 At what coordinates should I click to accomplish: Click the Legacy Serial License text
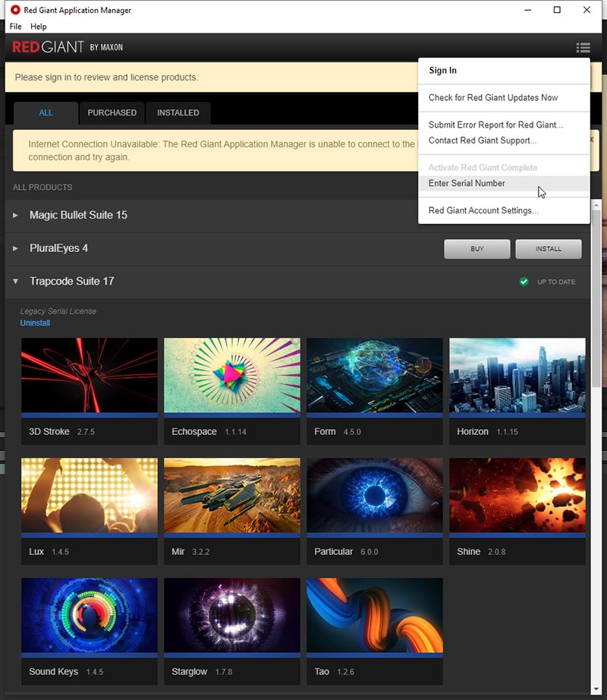pos(58,311)
